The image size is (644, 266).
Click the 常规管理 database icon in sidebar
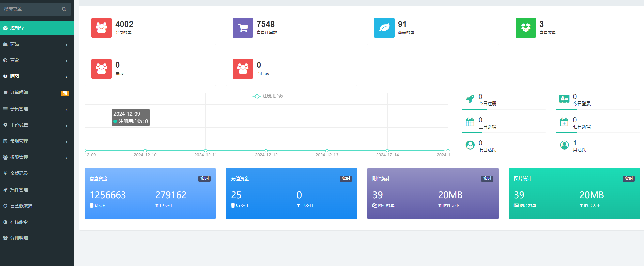(5, 141)
